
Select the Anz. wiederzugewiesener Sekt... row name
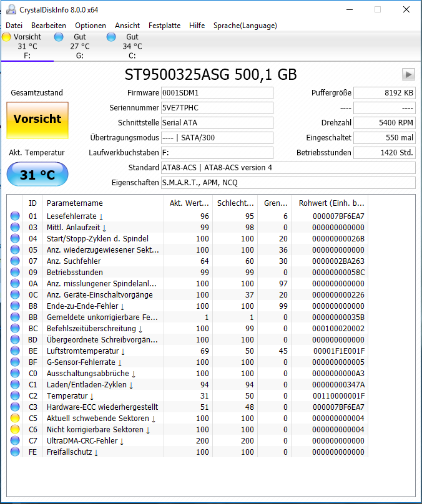point(102,250)
